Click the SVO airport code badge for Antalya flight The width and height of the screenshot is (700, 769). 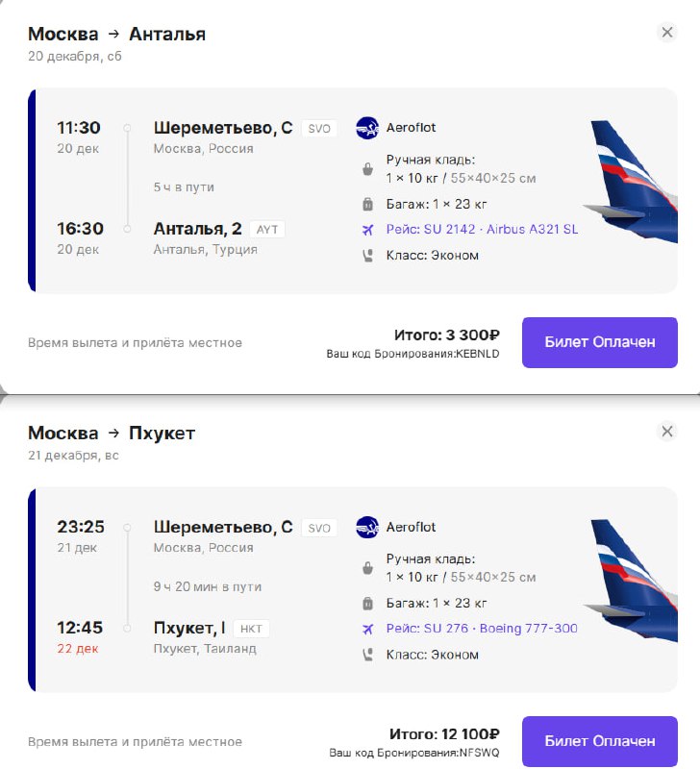[319, 128]
